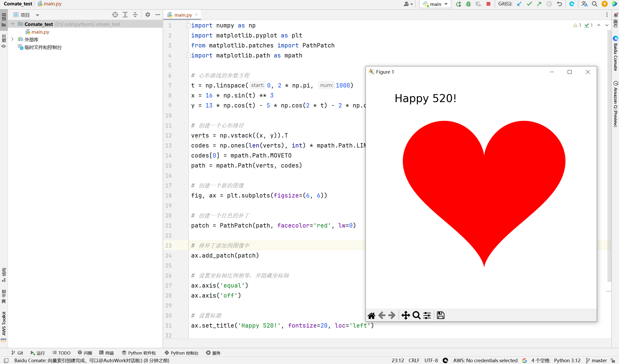
Task: Expand the 外部库 node
Action: [13, 39]
